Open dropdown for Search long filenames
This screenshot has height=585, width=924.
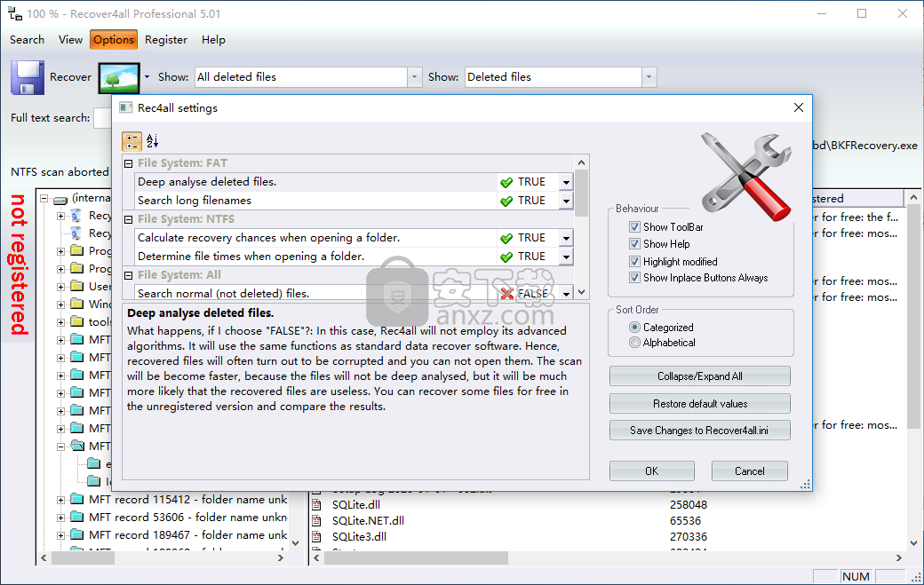tap(566, 202)
